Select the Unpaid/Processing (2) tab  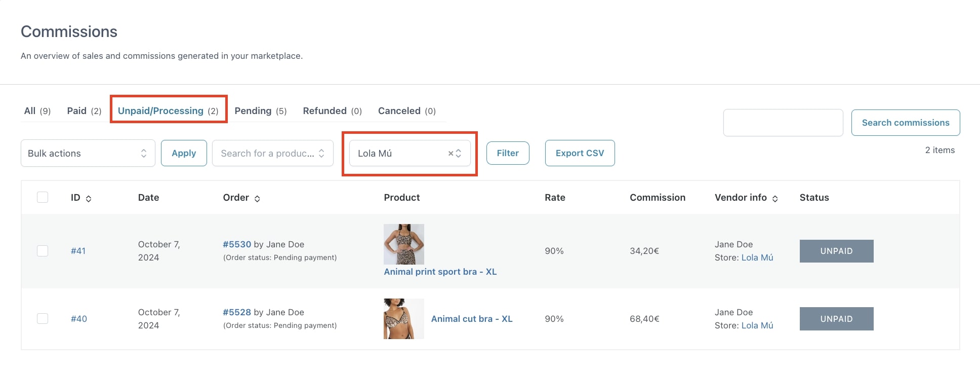(168, 110)
